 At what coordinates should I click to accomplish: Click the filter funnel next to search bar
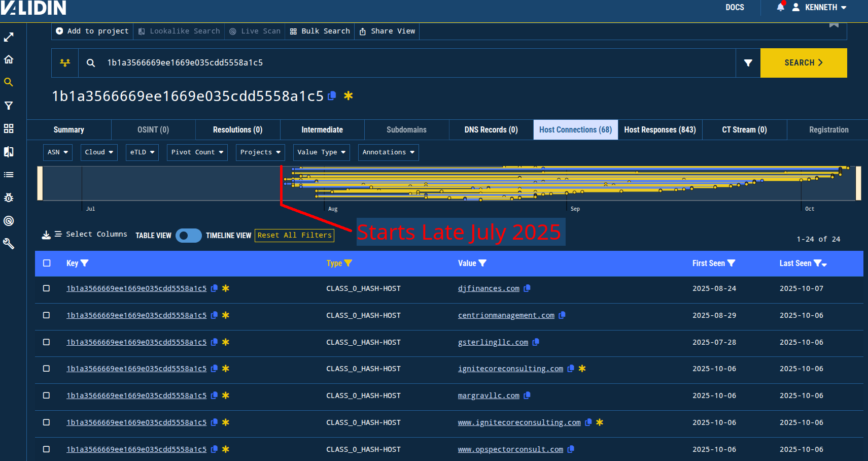tap(748, 63)
